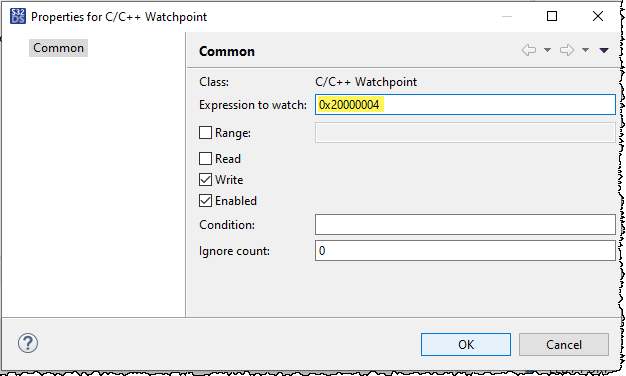Toggle the Enabled checkbox off
Viewport: 626px width, 376px height.
tap(205, 200)
